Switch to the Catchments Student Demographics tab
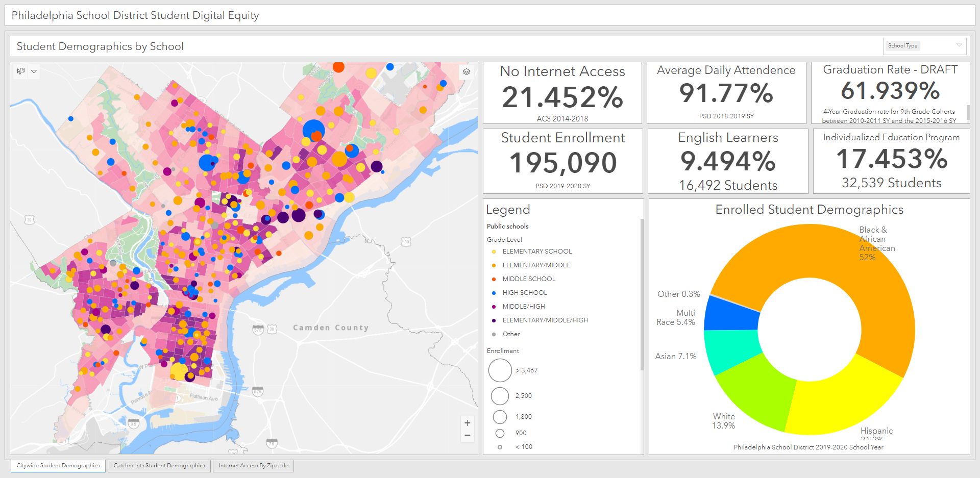Image resolution: width=980 pixels, height=478 pixels. [x=159, y=465]
